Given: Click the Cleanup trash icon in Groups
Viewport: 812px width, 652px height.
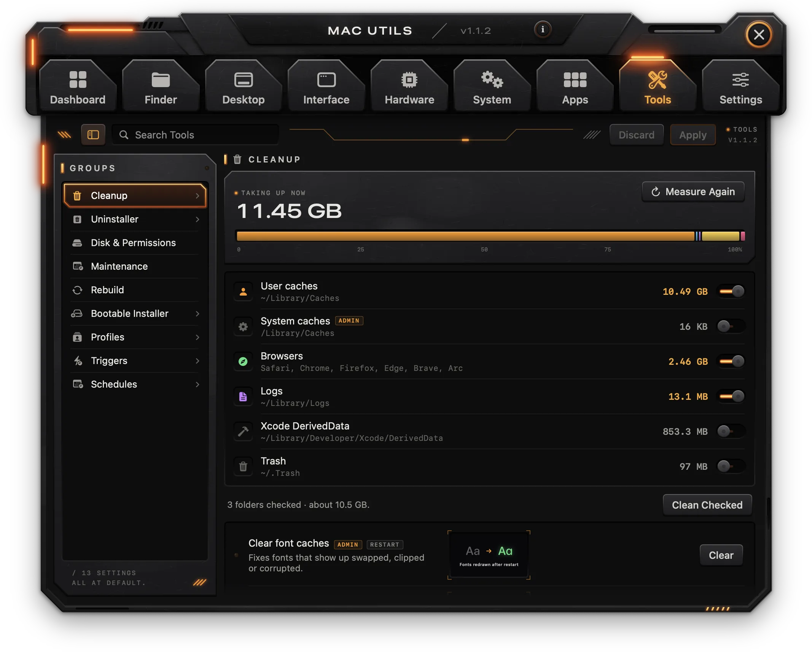Looking at the screenshot, I should click(77, 196).
